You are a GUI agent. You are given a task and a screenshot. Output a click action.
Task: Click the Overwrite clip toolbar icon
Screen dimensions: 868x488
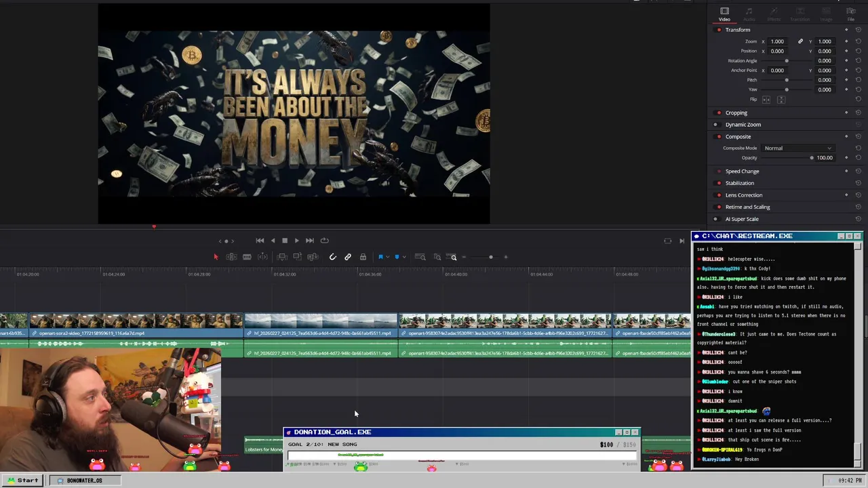click(x=297, y=257)
